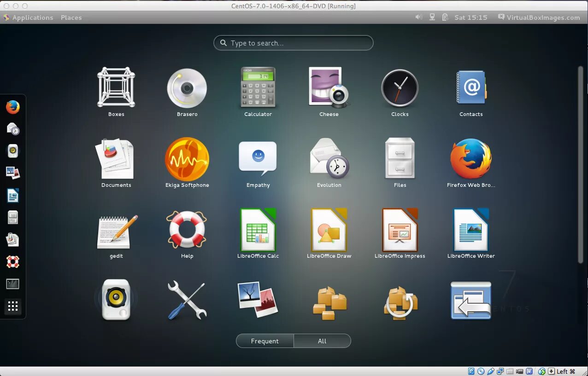This screenshot has height=376, width=588.
Task: Click the file cabinet icon in dash
Action: [13, 217]
